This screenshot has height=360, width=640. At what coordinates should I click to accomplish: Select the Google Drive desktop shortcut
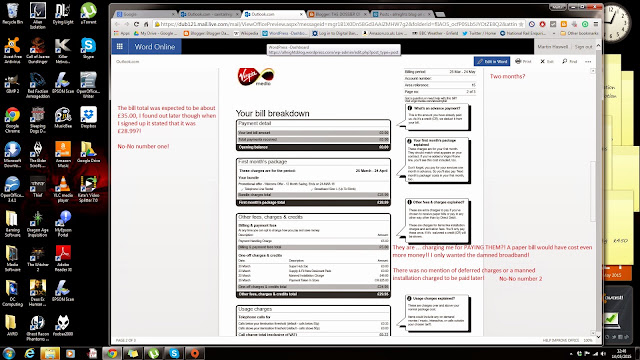88,153
